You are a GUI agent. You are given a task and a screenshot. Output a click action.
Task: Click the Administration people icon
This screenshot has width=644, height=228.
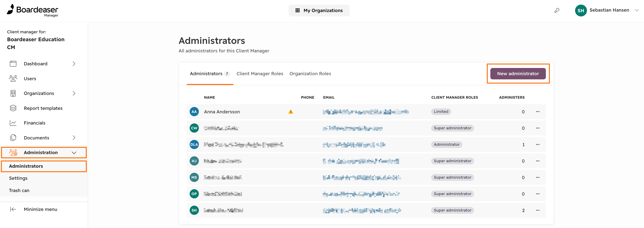click(13, 152)
